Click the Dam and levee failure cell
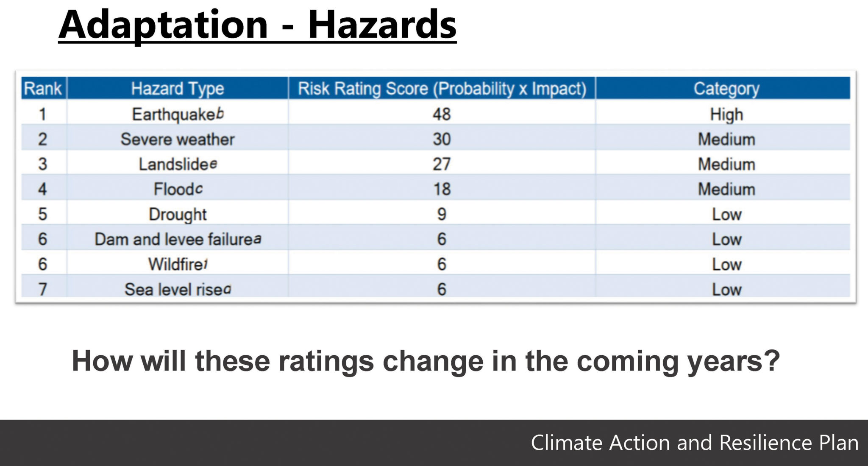 (x=177, y=239)
